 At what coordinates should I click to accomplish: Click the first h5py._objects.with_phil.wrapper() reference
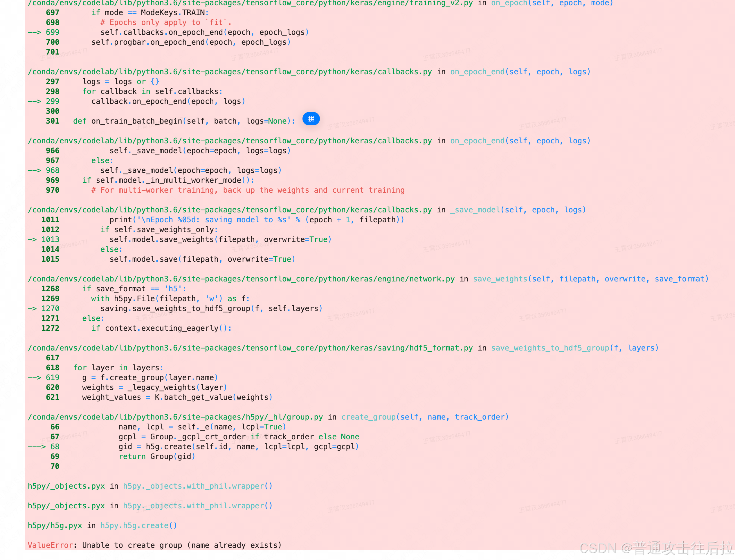click(x=197, y=486)
